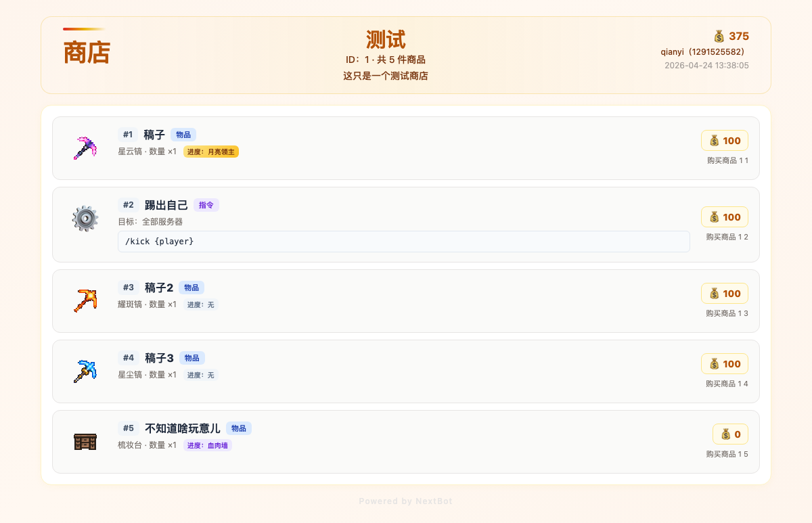Click the Nebula pickaxe icon for 稿子
This screenshot has height=523, width=812.
coord(85,148)
